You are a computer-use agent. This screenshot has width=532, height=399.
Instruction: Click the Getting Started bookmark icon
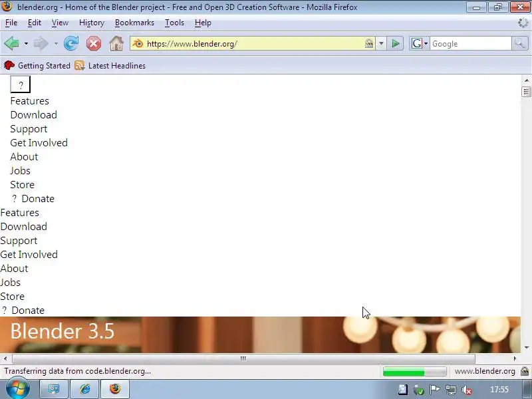(x=9, y=65)
